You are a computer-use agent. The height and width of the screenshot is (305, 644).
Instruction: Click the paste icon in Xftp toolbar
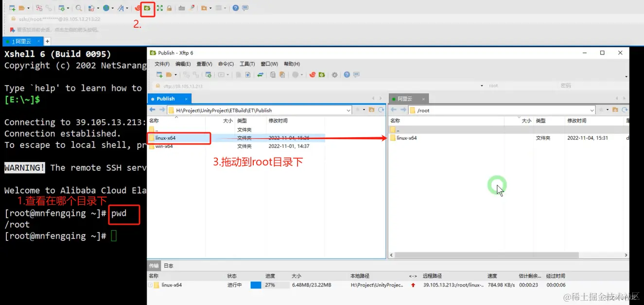click(282, 75)
